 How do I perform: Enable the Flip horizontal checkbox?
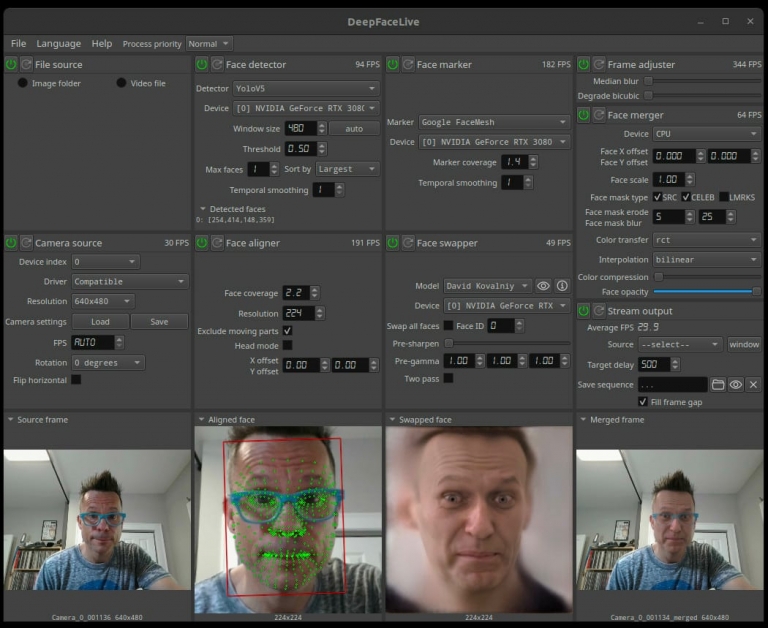click(x=76, y=380)
